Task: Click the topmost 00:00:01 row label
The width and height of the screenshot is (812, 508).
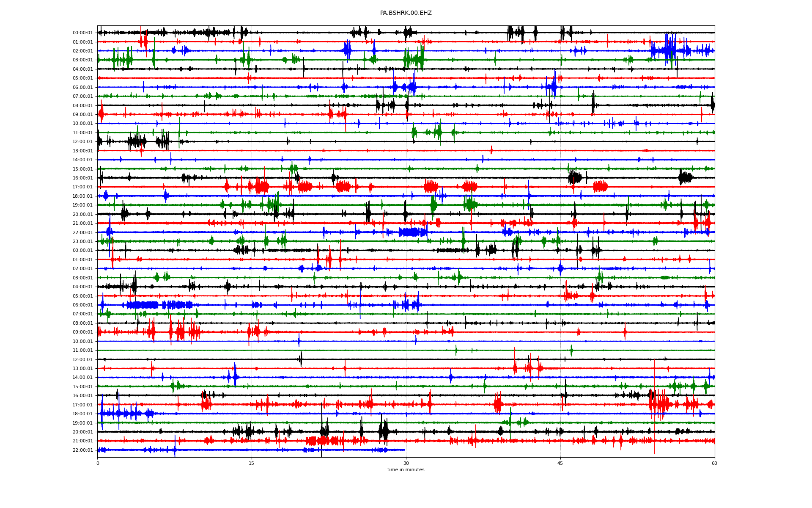Action: tap(82, 33)
